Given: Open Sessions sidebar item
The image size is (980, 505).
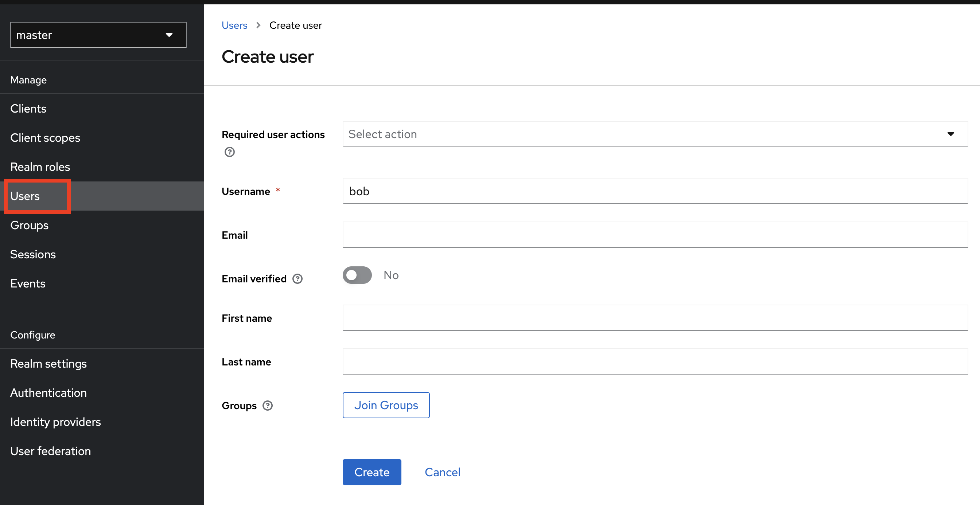Looking at the screenshot, I should 33,254.
